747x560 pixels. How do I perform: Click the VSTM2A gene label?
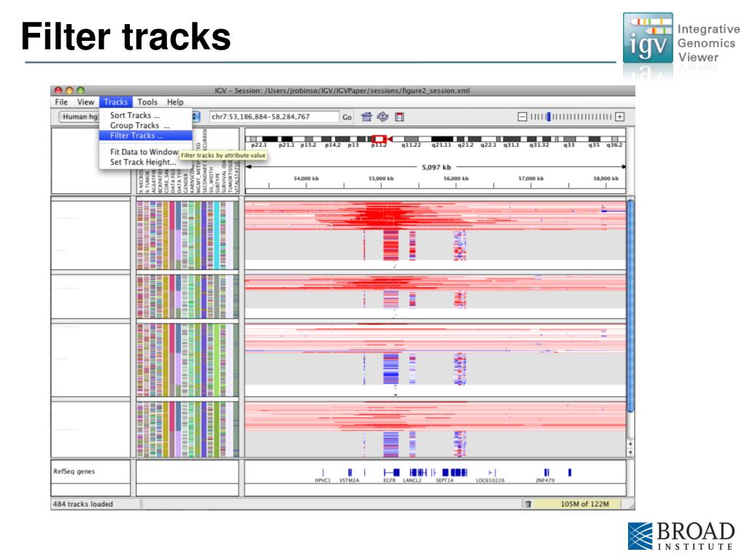click(349, 481)
